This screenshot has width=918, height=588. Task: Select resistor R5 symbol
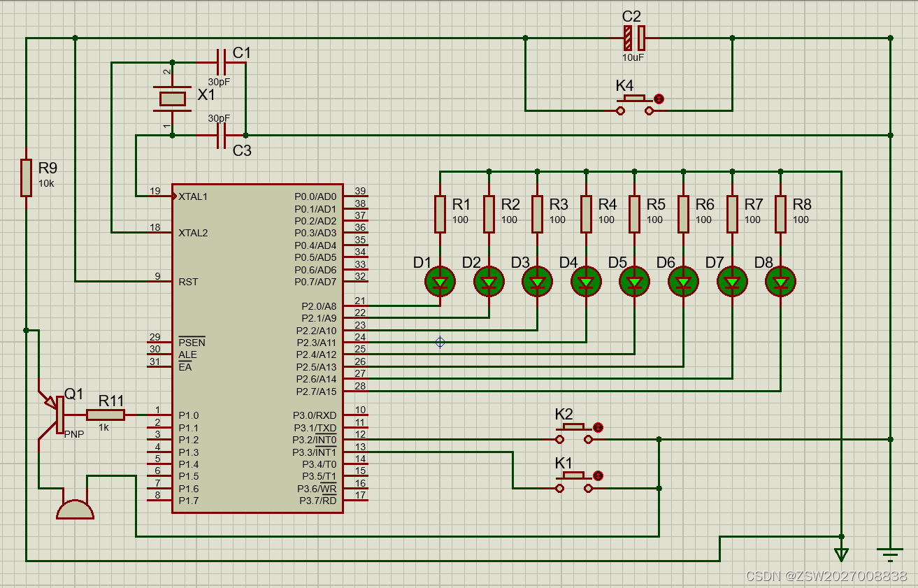634,214
